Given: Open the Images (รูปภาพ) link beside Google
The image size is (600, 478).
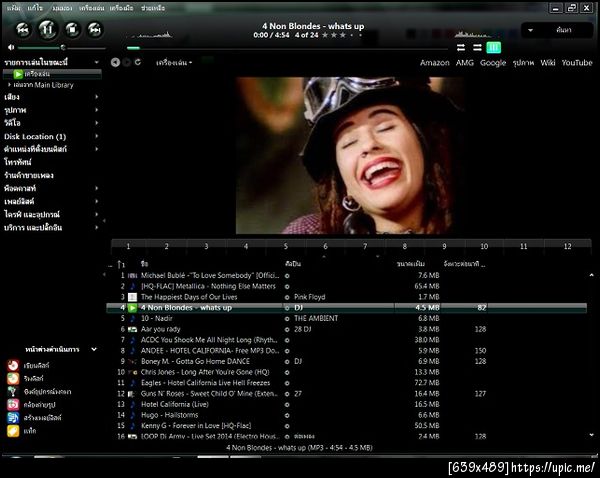Looking at the screenshot, I should (x=523, y=62).
